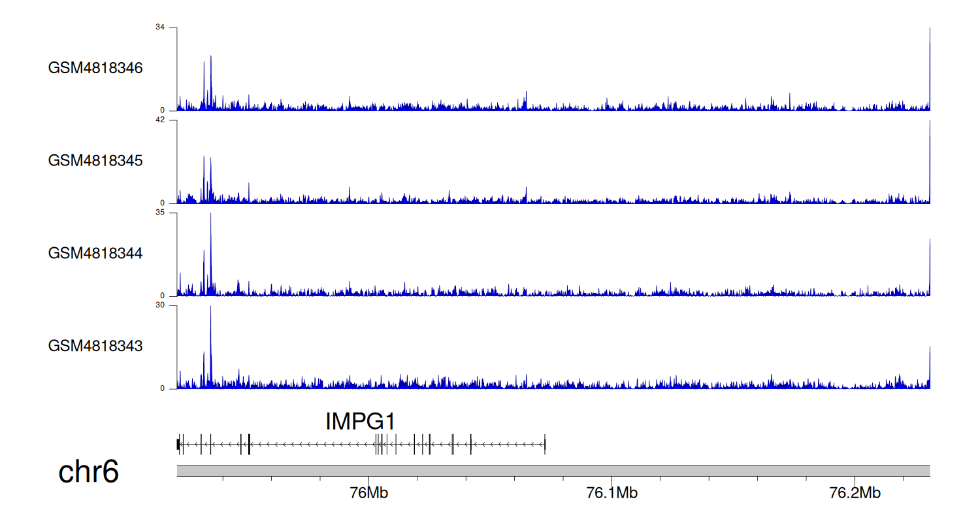Select the GSM4818345 track label

tap(95, 160)
